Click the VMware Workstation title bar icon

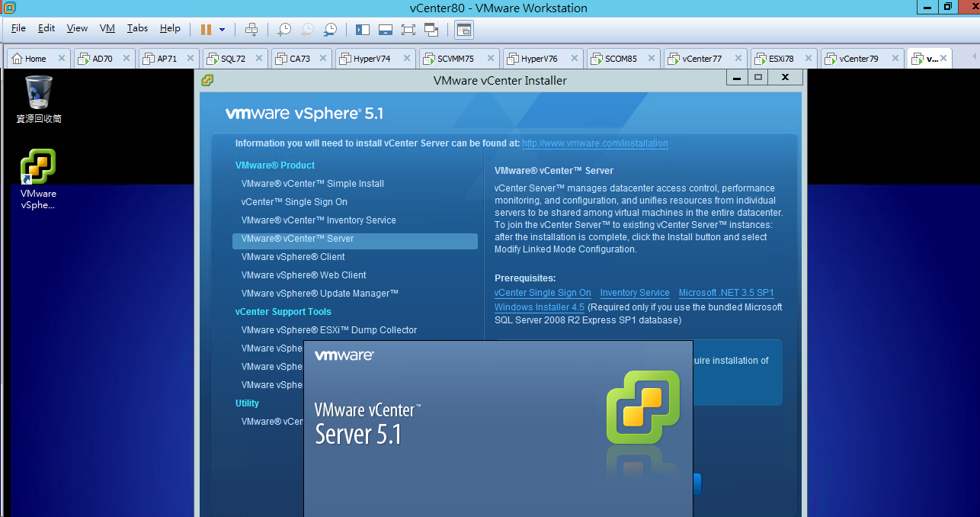pos(11,8)
